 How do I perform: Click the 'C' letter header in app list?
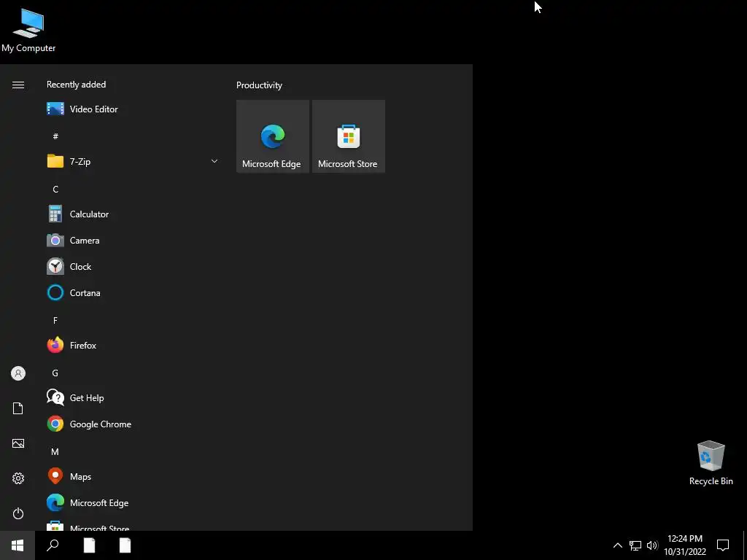coord(55,190)
